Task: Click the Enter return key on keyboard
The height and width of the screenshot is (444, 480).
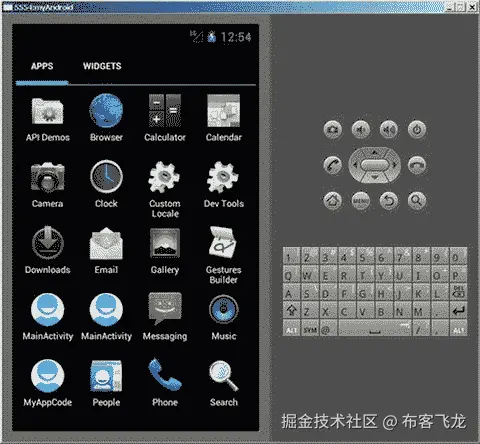Action: click(458, 311)
